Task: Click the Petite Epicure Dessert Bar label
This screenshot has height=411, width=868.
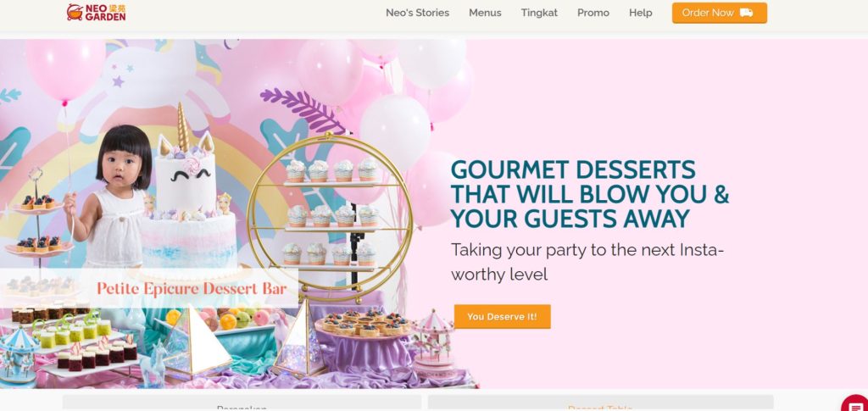Action: click(x=192, y=288)
